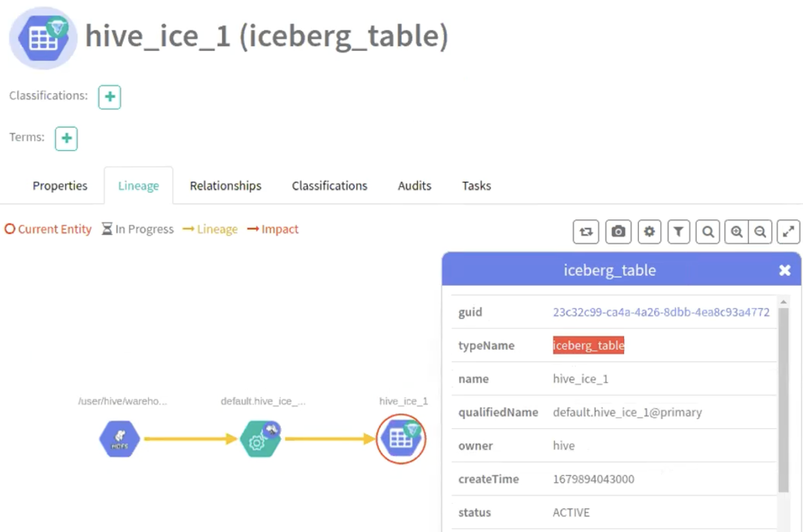This screenshot has width=803, height=532.
Task: Click the hive_ice_1 current entity node
Action: click(x=401, y=439)
